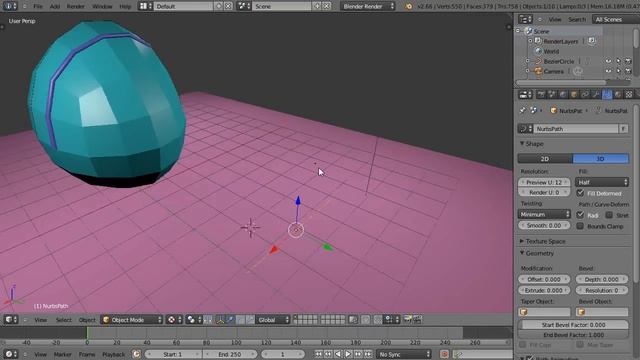Open the Outliner editor type selector

pyautogui.click(x=525, y=19)
